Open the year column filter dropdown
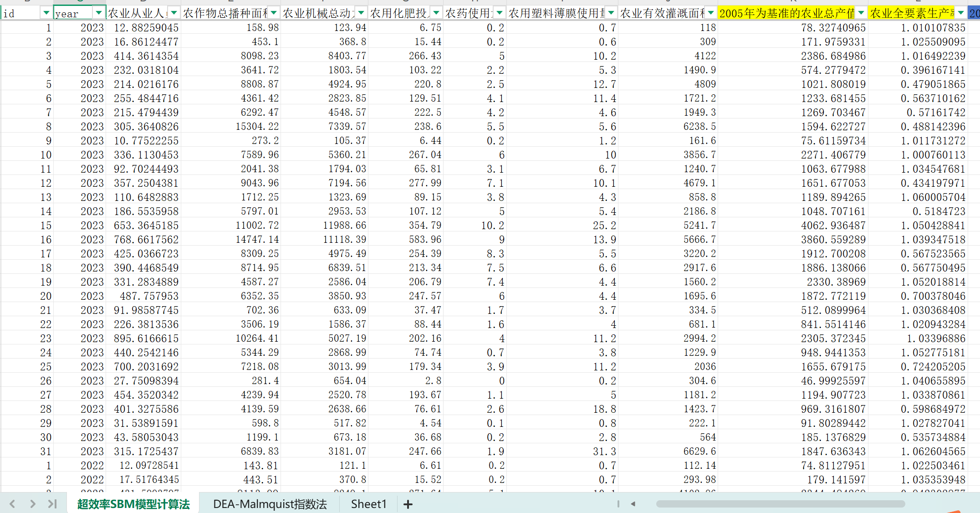Screen dimensions: 980x513 point(99,13)
